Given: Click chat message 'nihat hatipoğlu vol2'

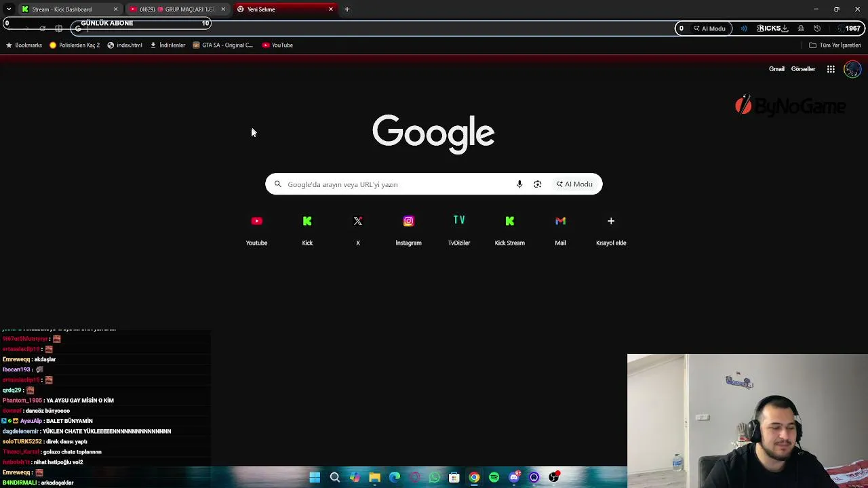Looking at the screenshot, I should [58, 462].
